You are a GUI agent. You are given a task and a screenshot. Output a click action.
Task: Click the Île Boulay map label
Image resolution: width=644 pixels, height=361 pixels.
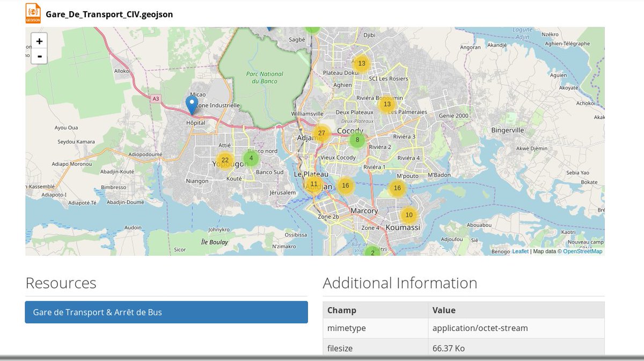(215, 242)
